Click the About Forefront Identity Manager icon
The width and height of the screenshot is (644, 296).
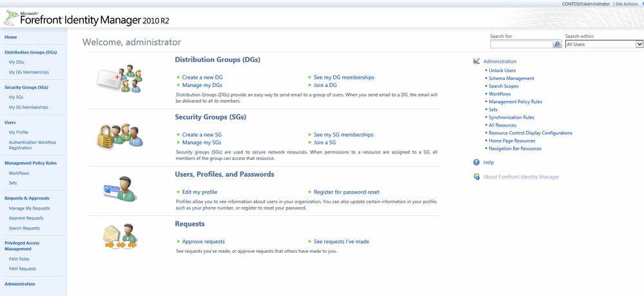[476, 177]
